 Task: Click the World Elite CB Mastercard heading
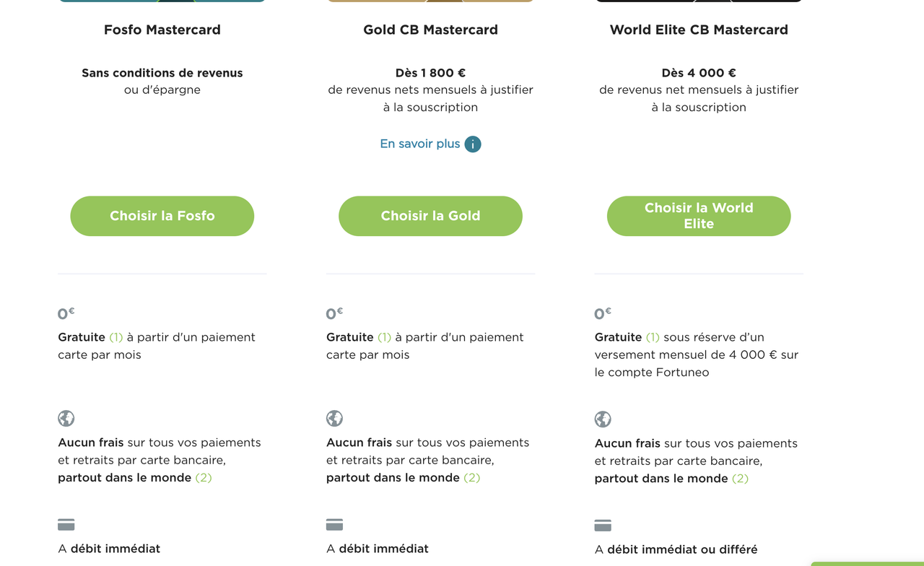699,30
